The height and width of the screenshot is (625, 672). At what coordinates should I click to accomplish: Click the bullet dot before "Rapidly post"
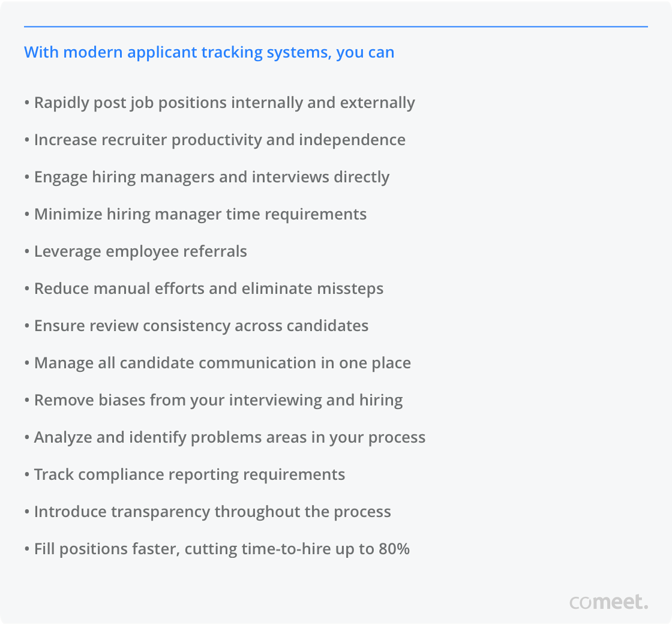coord(27,103)
